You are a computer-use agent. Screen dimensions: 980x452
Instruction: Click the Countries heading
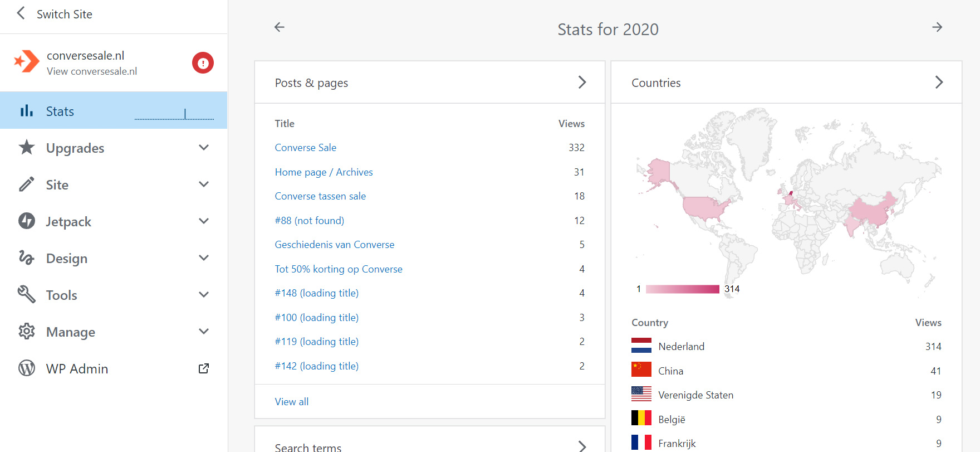coord(656,83)
